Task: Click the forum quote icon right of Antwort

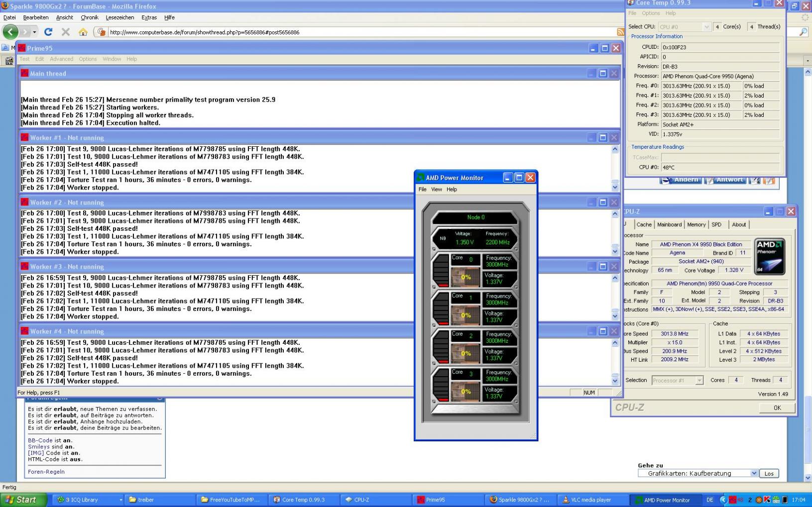Action: pyautogui.click(x=755, y=180)
